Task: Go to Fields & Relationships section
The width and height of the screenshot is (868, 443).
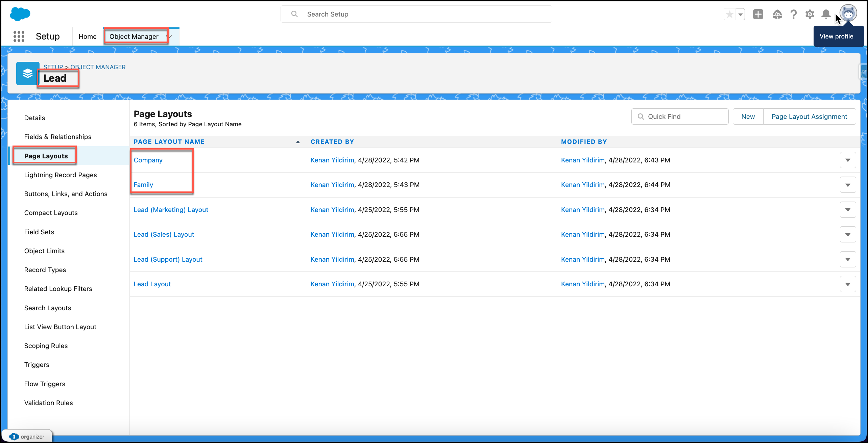Action: point(58,137)
